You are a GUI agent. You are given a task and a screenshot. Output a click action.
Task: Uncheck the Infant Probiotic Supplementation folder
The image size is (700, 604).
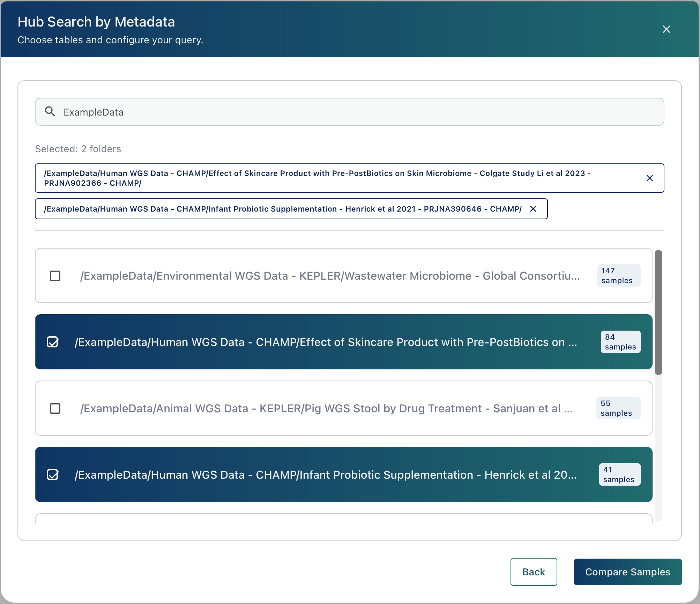click(53, 474)
